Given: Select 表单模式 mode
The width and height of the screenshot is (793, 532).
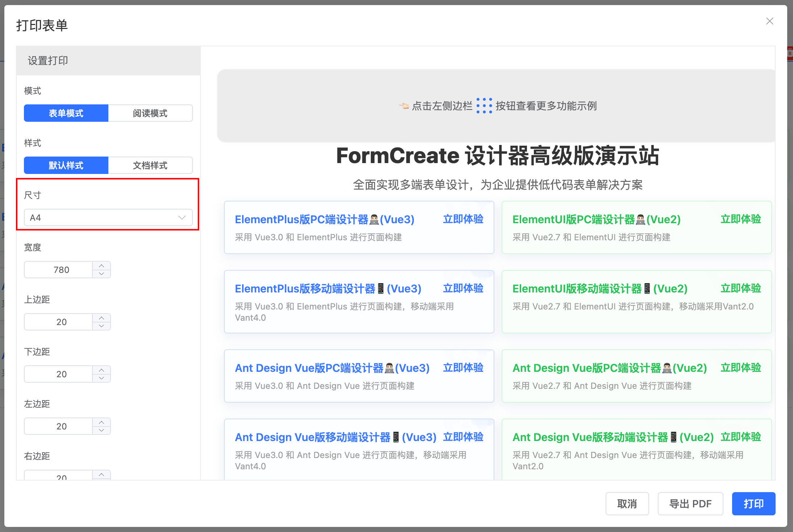Looking at the screenshot, I should [x=66, y=113].
